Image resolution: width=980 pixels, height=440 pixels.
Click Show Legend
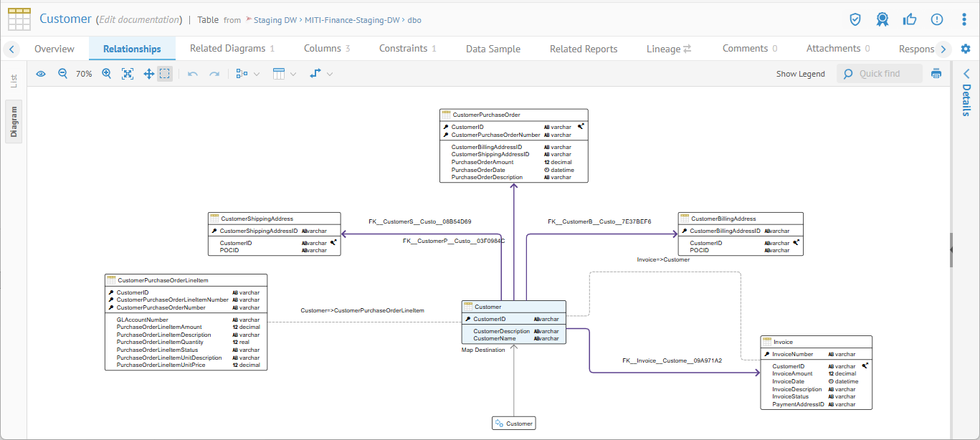tap(800, 74)
